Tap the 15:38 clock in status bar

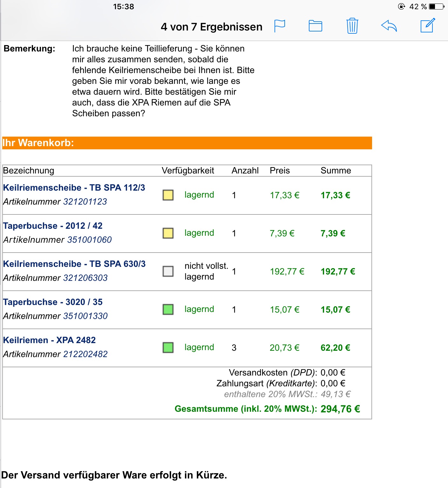coord(124,7)
